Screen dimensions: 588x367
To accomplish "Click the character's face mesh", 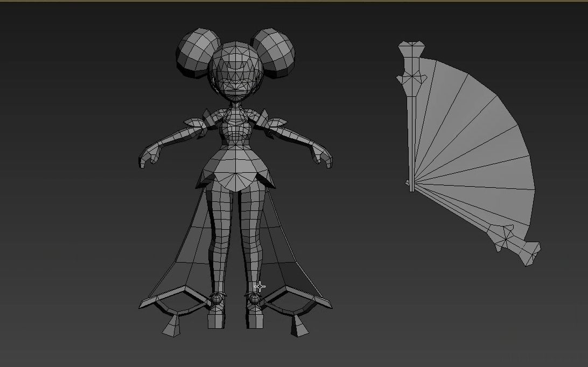I will coord(235,82).
